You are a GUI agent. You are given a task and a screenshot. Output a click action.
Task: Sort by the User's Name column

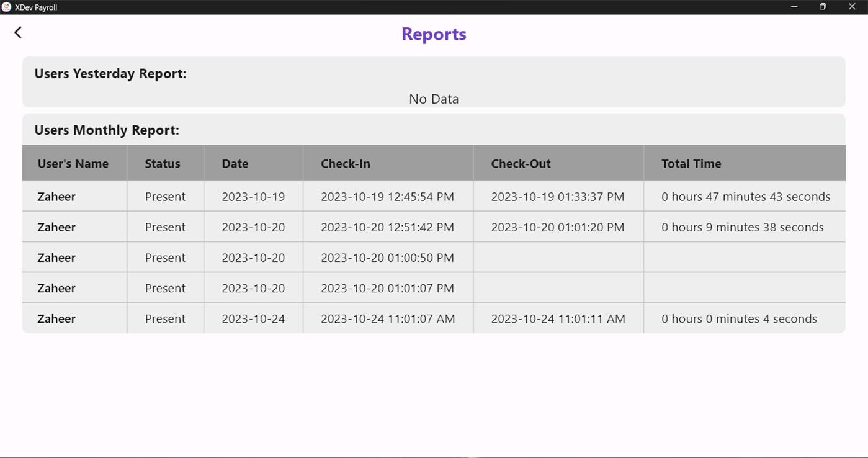coord(74,163)
